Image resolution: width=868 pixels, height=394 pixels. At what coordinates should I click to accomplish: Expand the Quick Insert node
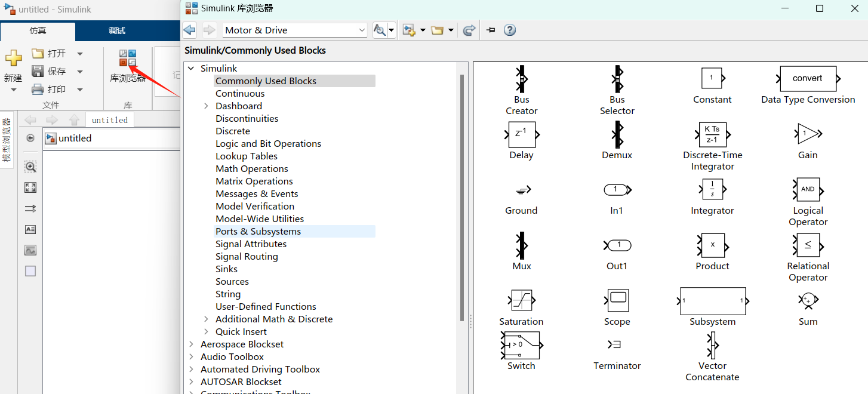point(206,331)
